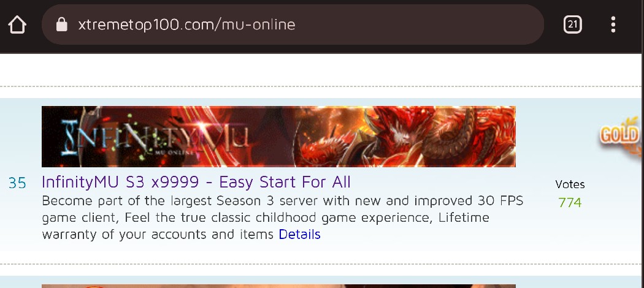This screenshot has width=644, height=288.
Task: Open InfinityMU S3 x9999 title link
Action: pyautogui.click(x=196, y=182)
